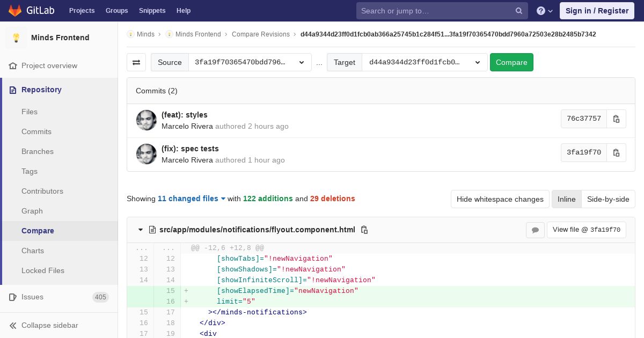Collapse the sidebar
Image resolution: width=644 pixels, height=338 pixels.
50,325
